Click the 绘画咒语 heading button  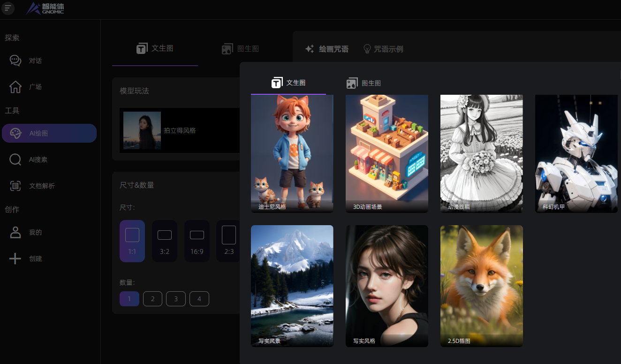tap(327, 49)
